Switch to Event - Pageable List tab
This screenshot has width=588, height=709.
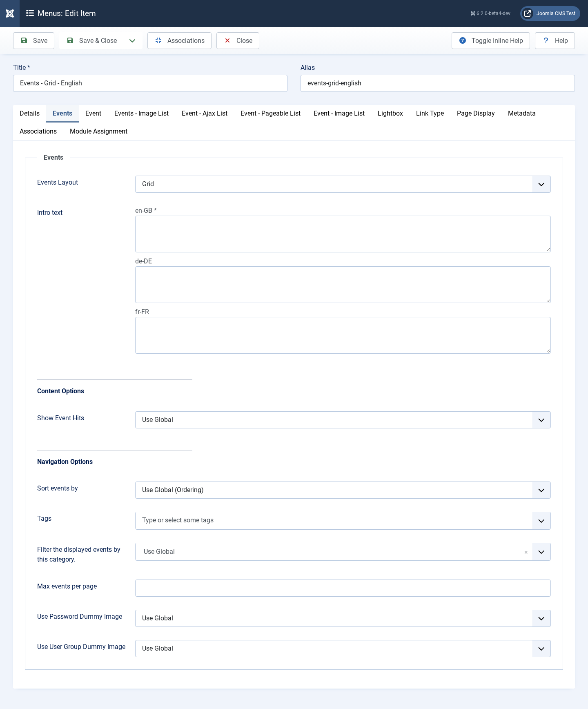[270, 114]
